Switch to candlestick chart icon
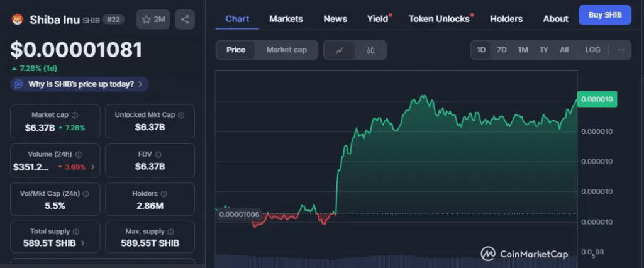644x268 pixels. pyautogui.click(x=370, y=50)
